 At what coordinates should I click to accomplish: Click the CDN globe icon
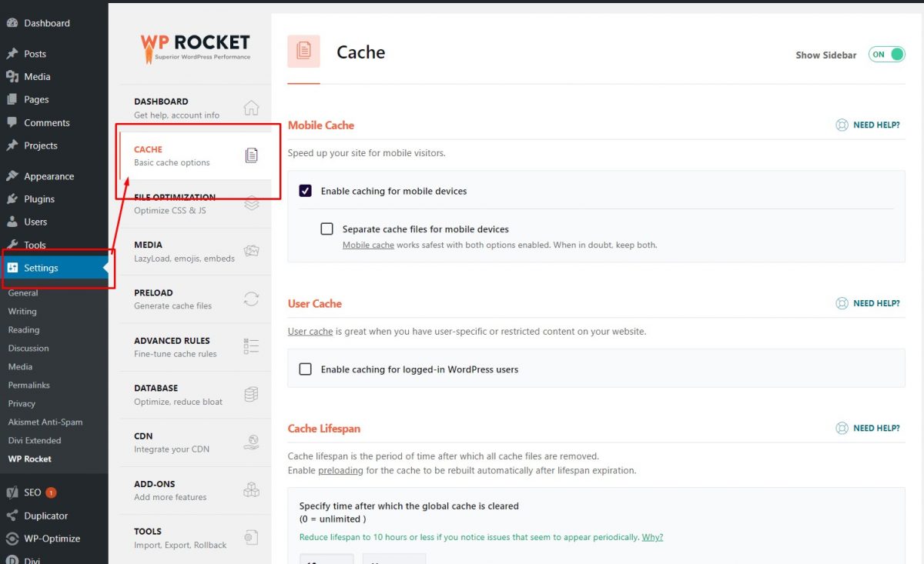[251, 442]
